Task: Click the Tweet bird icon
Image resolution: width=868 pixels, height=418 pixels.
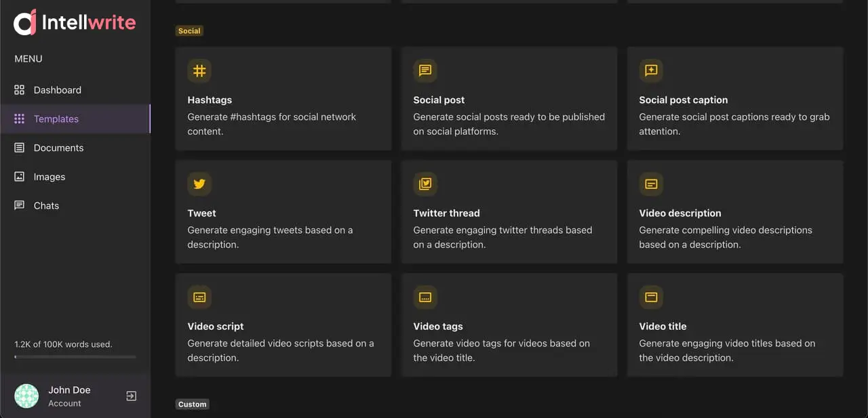Action: 199,184
